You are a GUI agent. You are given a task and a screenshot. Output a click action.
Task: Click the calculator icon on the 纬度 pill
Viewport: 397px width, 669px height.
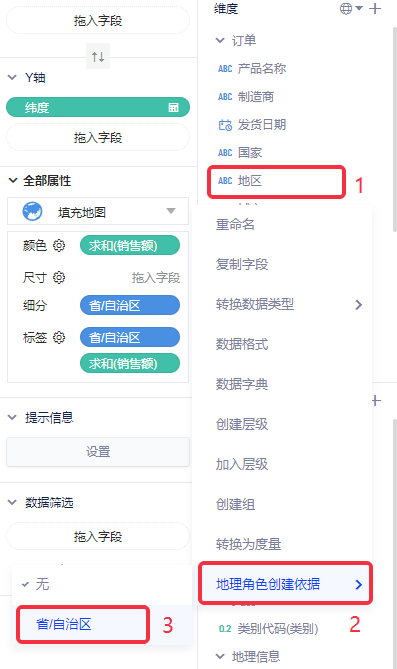point(173,108)
